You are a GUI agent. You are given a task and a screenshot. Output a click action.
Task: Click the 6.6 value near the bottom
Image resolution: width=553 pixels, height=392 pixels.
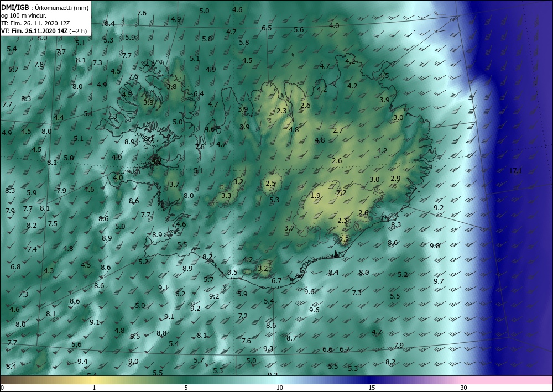coord(327,349)
